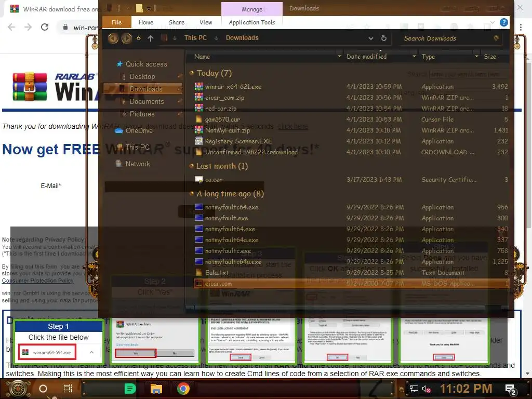This screenshot has height=399, width=532.
Task: Select notmyfaultc64a.exe file
Action: tap(233, 262)
